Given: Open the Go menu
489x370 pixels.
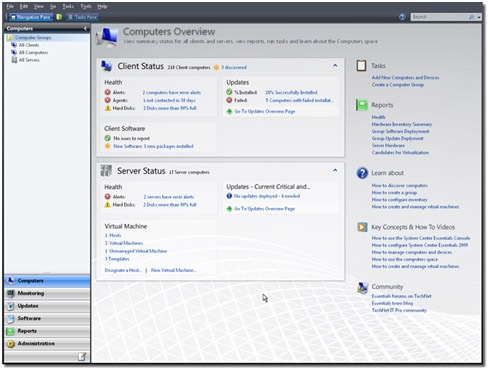Looking at the screenshot, I should point(53,6).
